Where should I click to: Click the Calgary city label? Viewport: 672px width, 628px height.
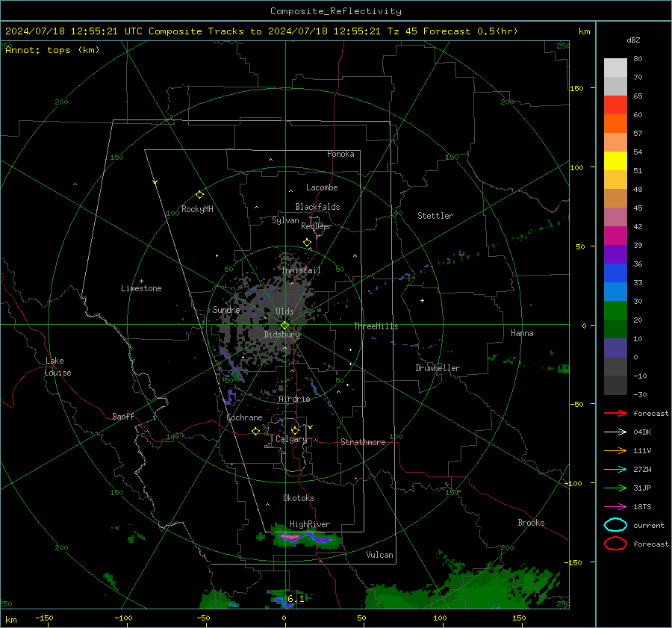coord(291,439)
